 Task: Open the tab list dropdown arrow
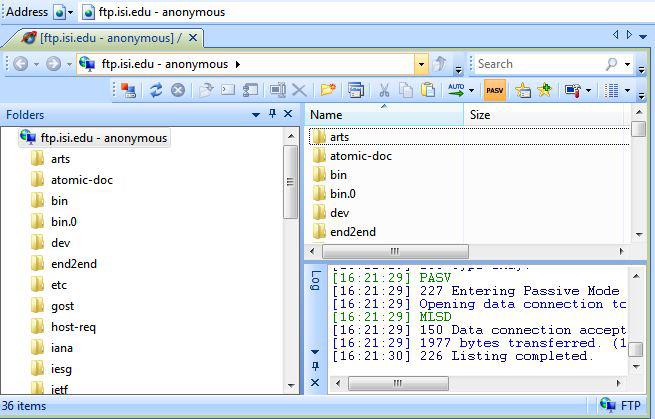pyautogui.click(x=643, y=36)
